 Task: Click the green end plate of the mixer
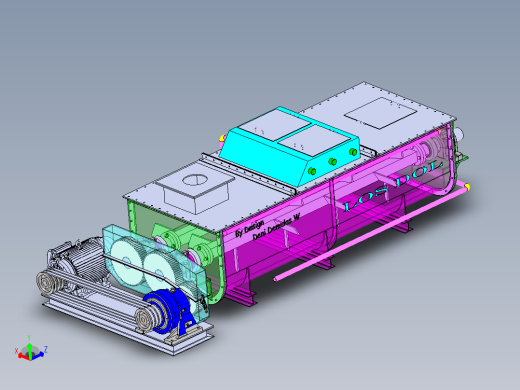140,220
